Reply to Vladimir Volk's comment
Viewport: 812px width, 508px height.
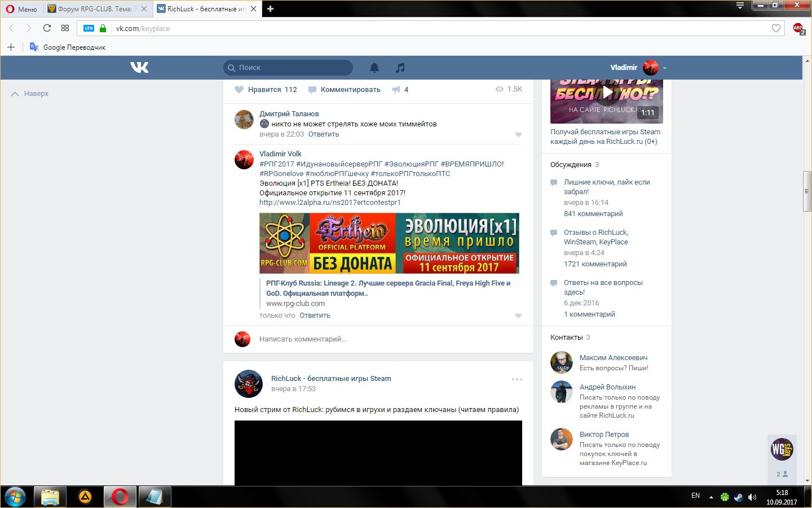[315, 316]
